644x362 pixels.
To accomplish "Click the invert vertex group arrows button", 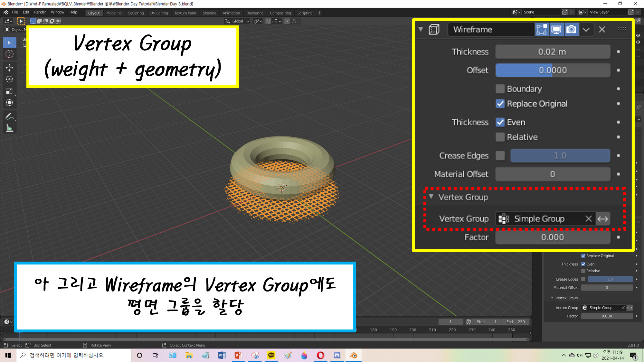I will tap(602, 219).
